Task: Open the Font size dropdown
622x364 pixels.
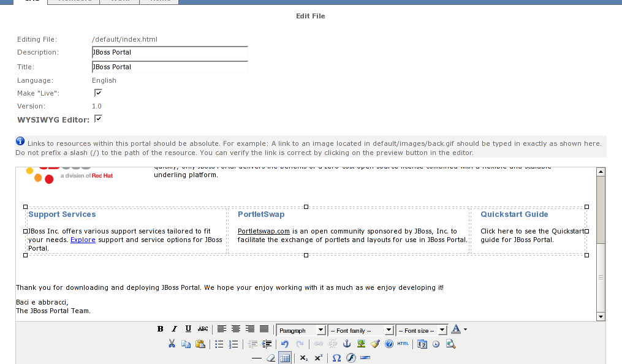Action: pos(422,330)
